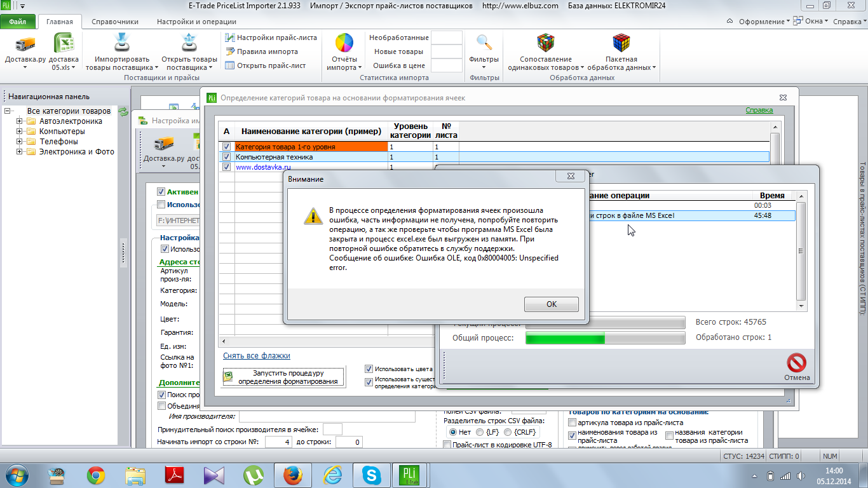Click the red Отмена cancel icon

[797, 362]
